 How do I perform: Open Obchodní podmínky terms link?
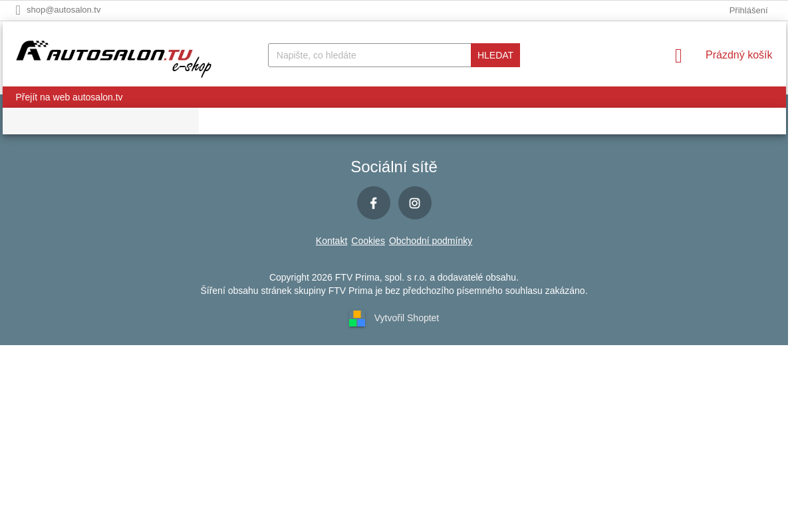pos(430,241)
